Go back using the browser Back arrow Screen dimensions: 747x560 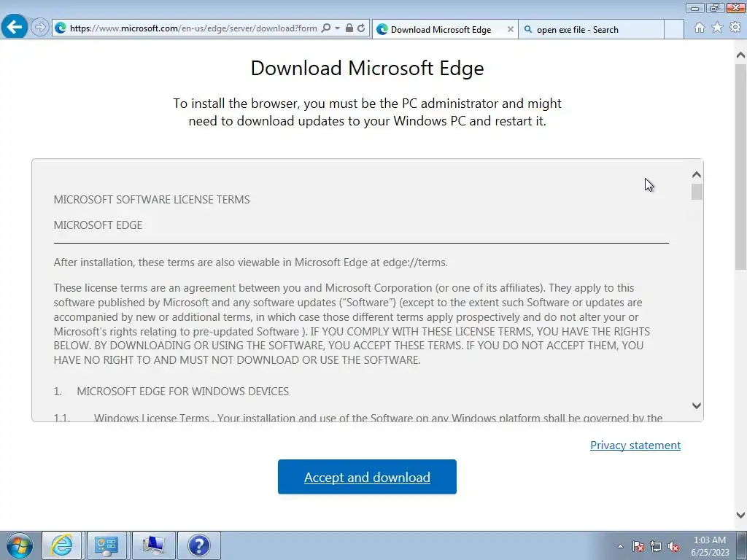[x=15, y=26]
